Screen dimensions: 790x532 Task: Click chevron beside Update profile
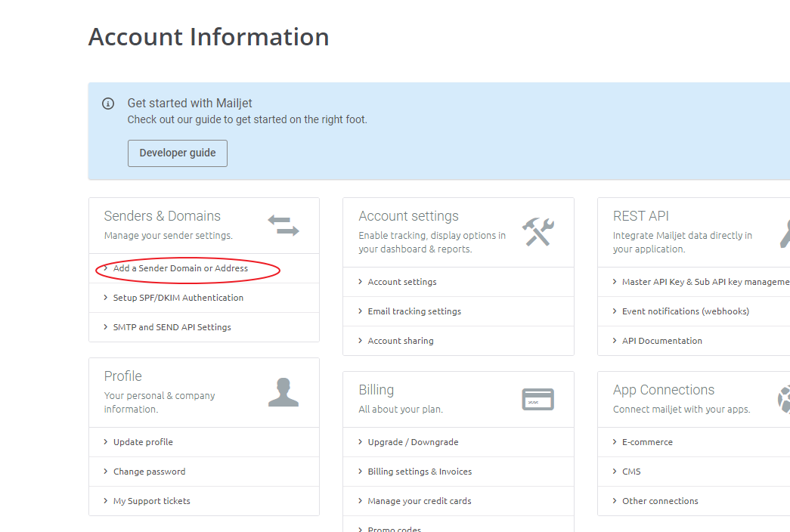[x=105, y=442]
